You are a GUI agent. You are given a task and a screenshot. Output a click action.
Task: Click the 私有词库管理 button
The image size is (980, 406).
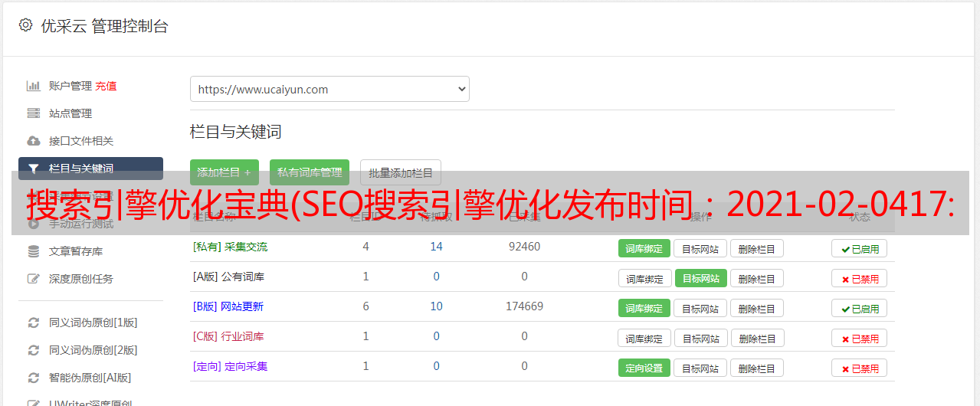(x=310, y=173)
